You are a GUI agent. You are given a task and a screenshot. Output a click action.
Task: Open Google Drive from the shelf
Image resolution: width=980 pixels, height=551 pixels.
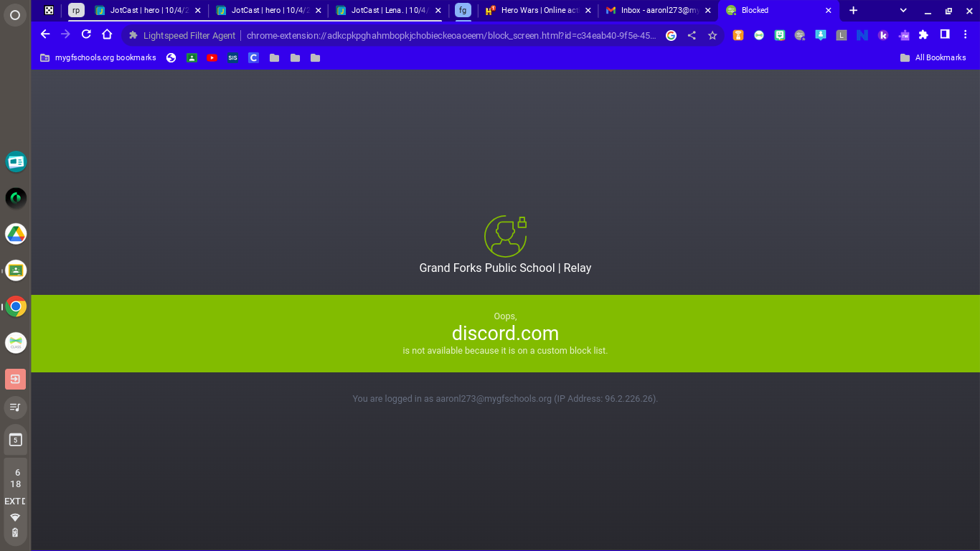[16, 234]
